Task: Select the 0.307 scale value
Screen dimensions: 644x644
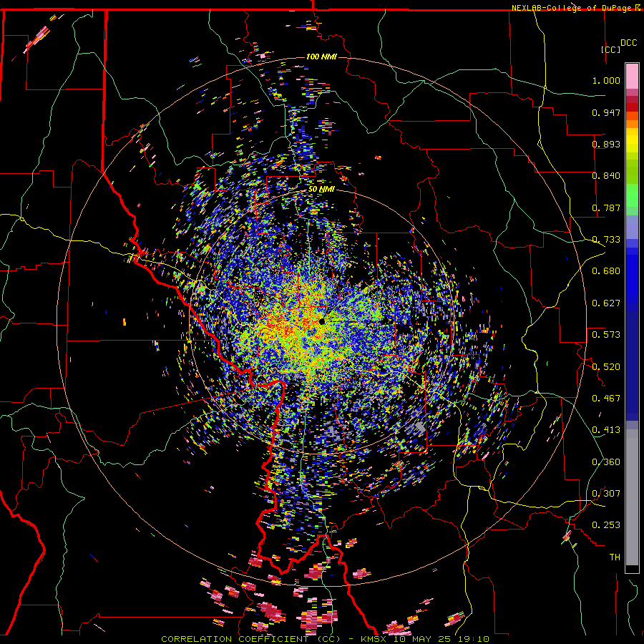Action: 606,494
